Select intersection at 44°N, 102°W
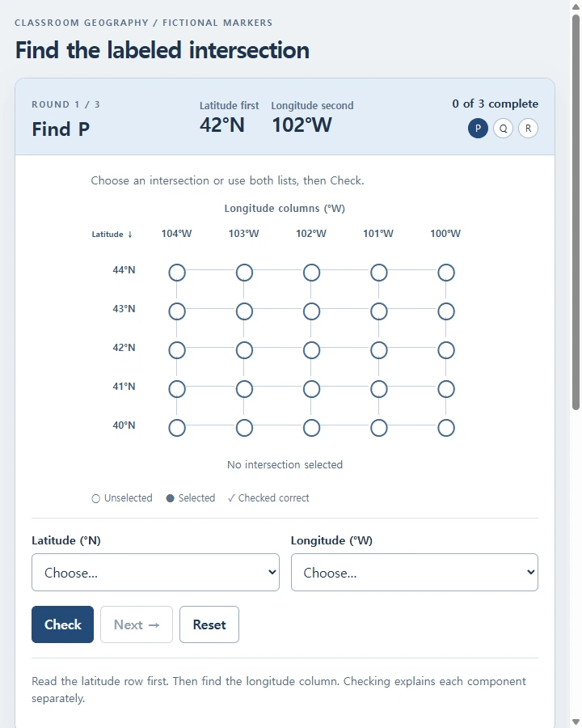This screenshot has width=582, height=728. point(311,273)
